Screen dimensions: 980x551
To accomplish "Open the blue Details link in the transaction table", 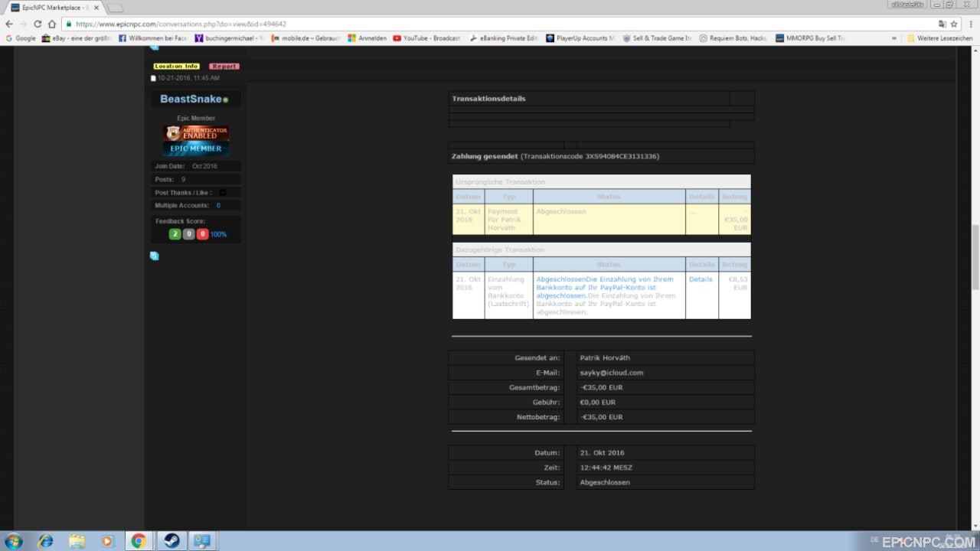I will [x=701, y=279].
